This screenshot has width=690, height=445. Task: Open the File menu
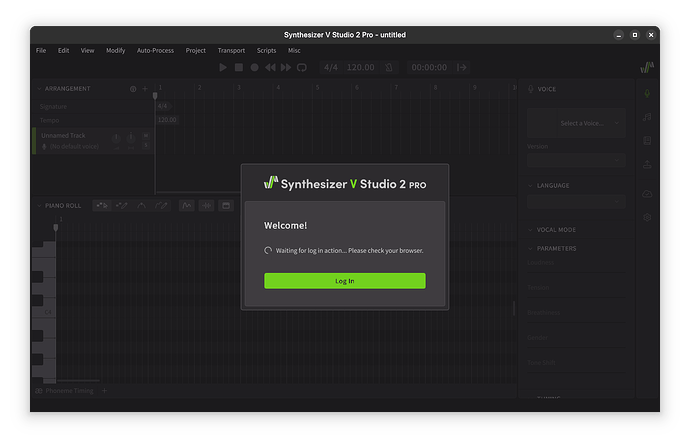(41, 51)
